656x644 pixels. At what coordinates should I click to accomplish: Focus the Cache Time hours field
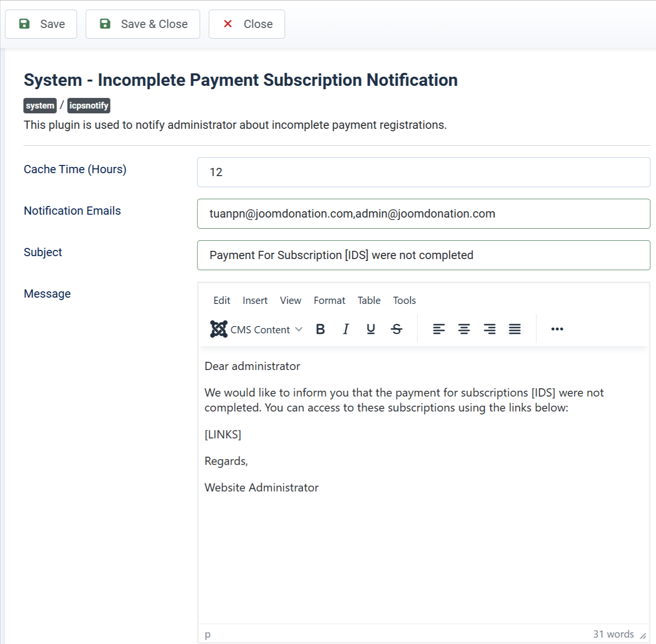coord(423,172)
